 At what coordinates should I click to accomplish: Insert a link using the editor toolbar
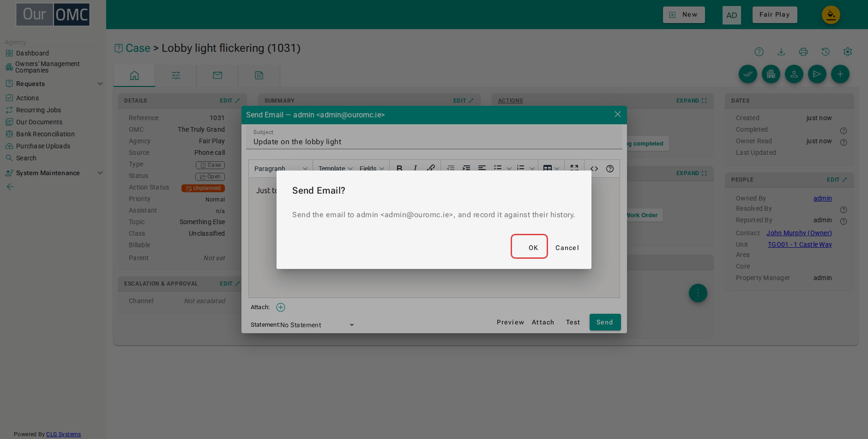(x=431, y=169)
